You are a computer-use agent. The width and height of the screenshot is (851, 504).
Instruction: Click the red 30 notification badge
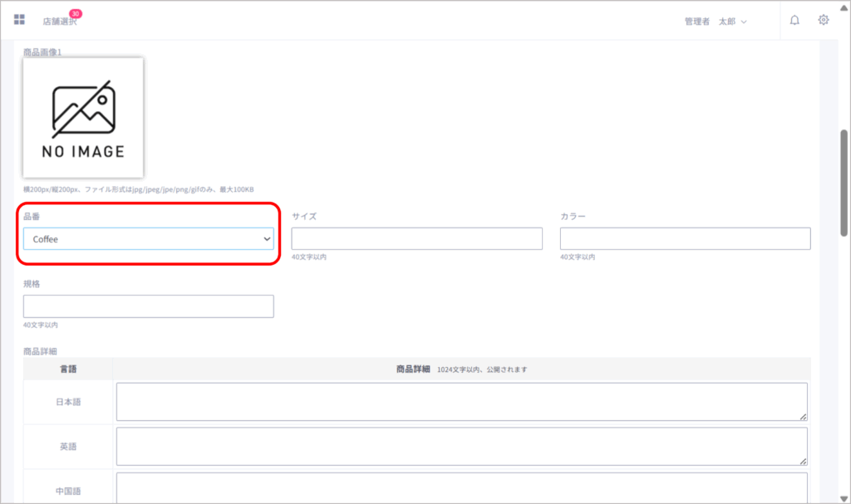pyautogui.click(x=76, y=13)
